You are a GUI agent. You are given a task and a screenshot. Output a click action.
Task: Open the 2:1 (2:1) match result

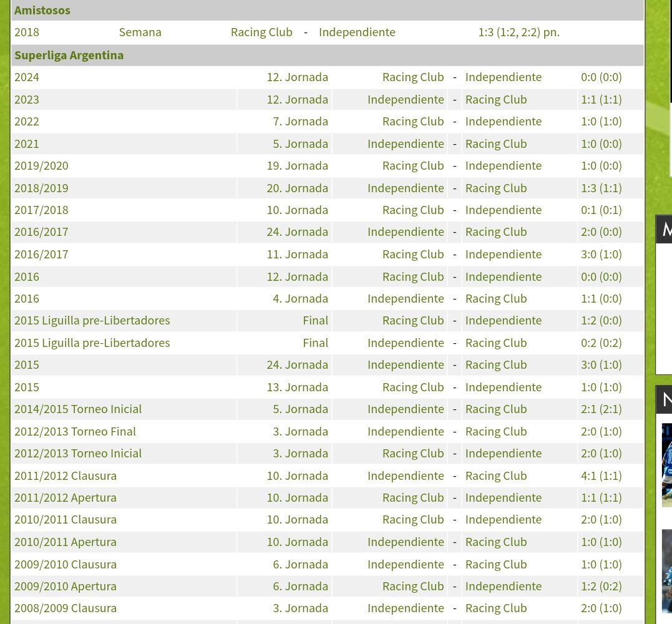point(601,409)
